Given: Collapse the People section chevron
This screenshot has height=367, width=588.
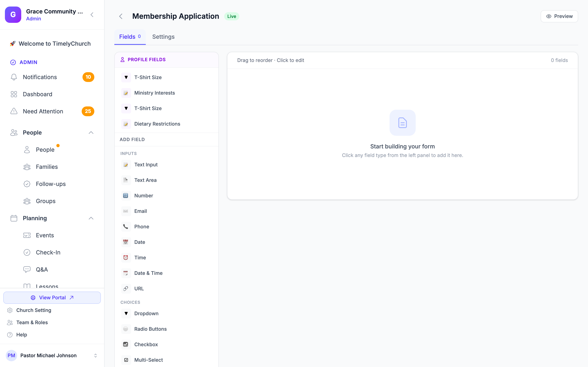Looking at the screenshot, I should [91, 133].
